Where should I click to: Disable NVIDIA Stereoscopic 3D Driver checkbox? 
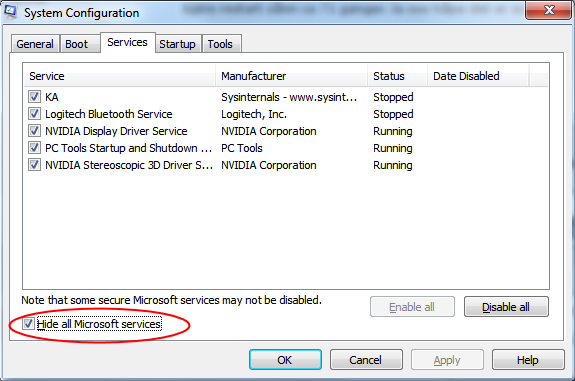tap(34, 165)
